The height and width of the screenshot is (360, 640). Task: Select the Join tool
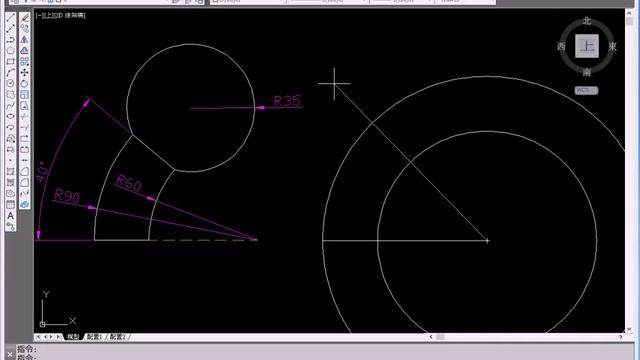click(24, 160)
